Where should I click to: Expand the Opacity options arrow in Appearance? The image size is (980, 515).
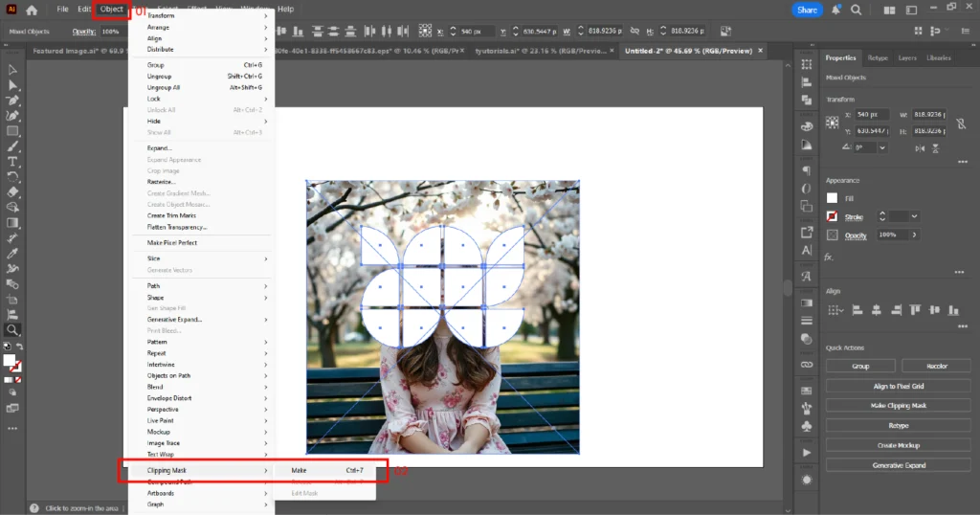(914, 235)
